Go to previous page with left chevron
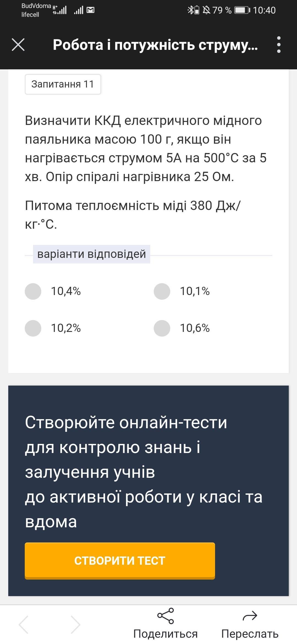Viewport: 297px width, 644px height. tap(24, 624)
